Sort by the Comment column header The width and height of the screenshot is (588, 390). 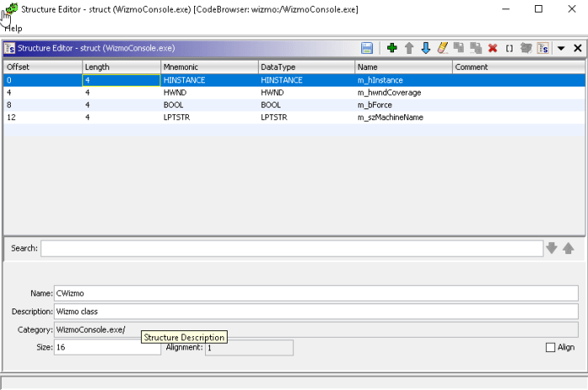tap(518, 67)
